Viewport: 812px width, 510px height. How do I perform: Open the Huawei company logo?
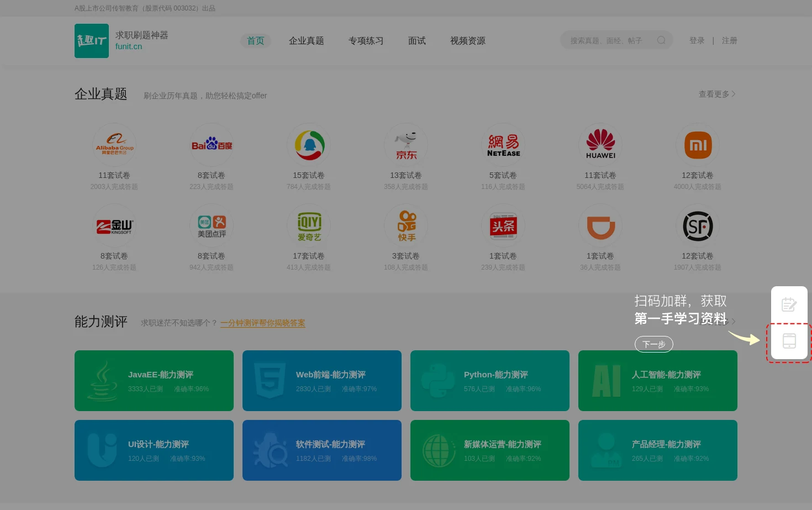pos(600,145)
